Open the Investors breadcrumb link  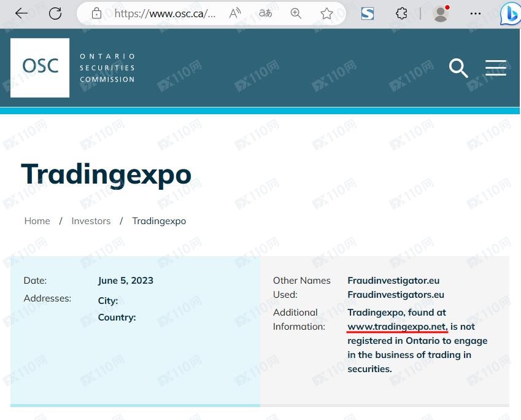(91, 221)
